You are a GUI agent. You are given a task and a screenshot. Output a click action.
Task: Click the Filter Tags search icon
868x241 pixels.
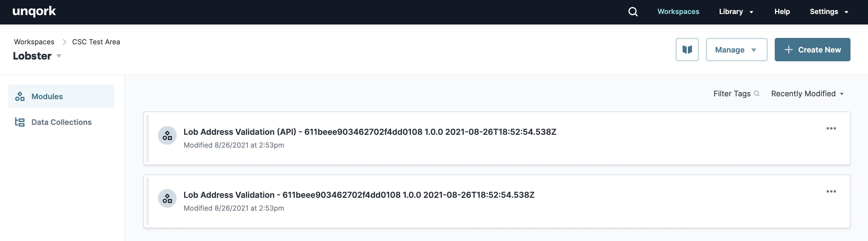point(756,93)
